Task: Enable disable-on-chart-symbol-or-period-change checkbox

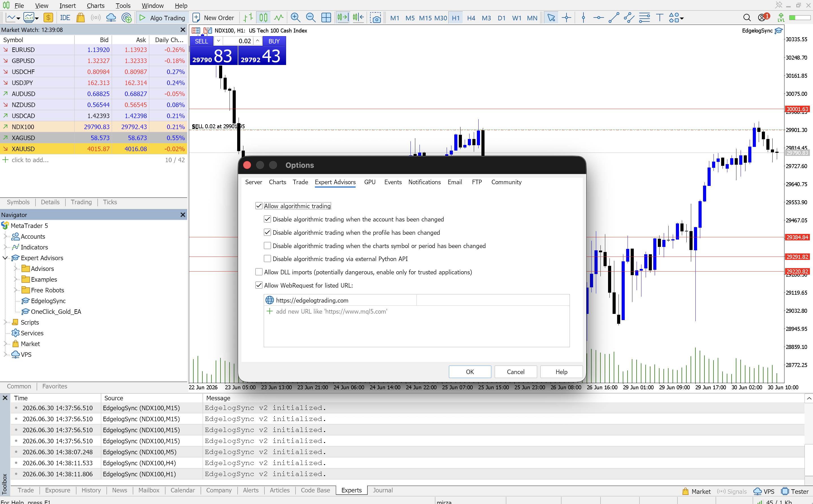Action: pyautogui.click(x=267, y=246)
